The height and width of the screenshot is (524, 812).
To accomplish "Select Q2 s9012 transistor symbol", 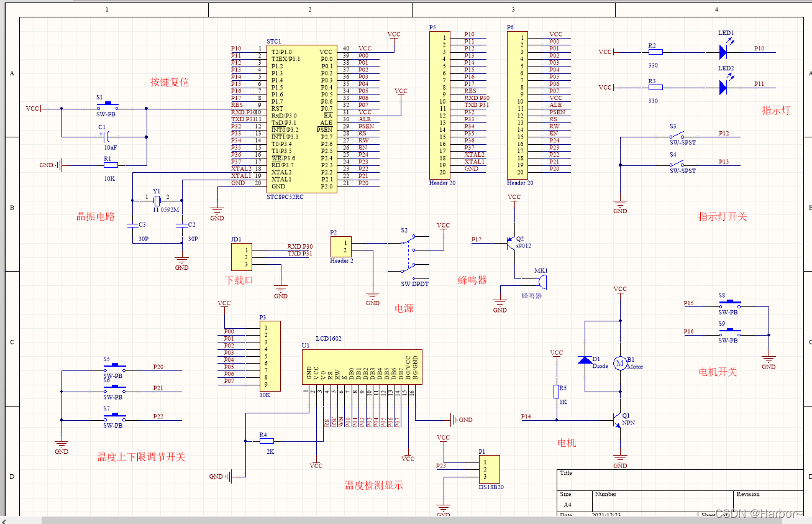I will [511, 243].
